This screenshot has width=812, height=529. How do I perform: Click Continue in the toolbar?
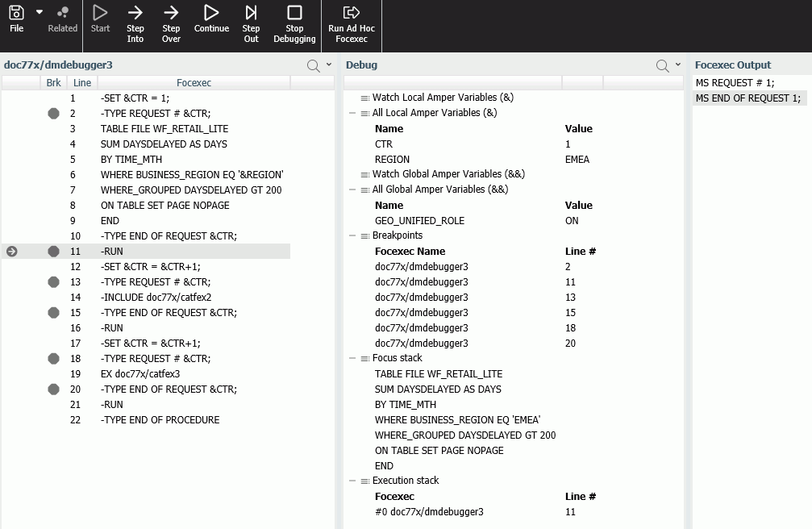coord(211,19)
